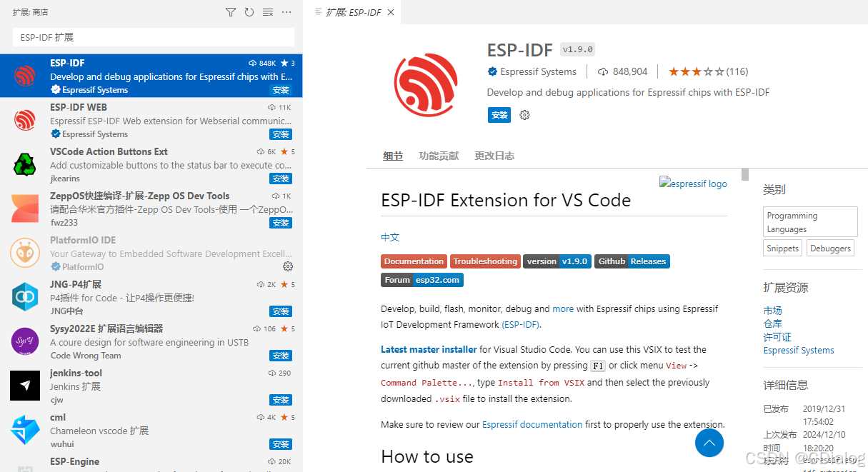
Task: Select the Snippets category
Action: coord(783,248)
